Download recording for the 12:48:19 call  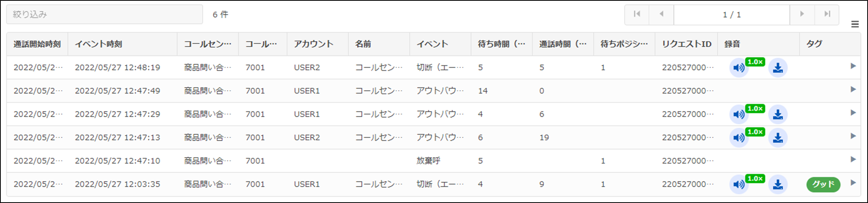click(x=778, y=68)
